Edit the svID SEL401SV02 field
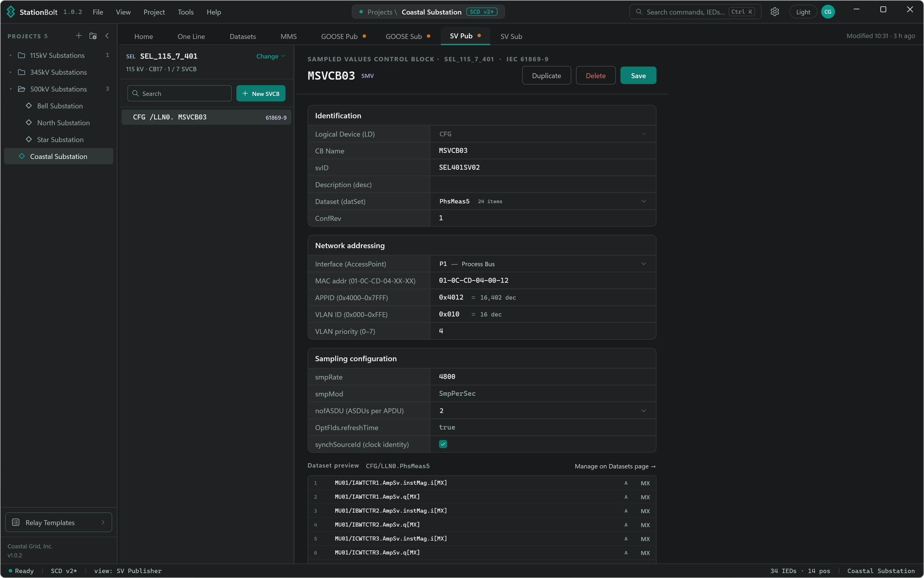The width and height of the screenshot is (924, 578). point(543,167)
